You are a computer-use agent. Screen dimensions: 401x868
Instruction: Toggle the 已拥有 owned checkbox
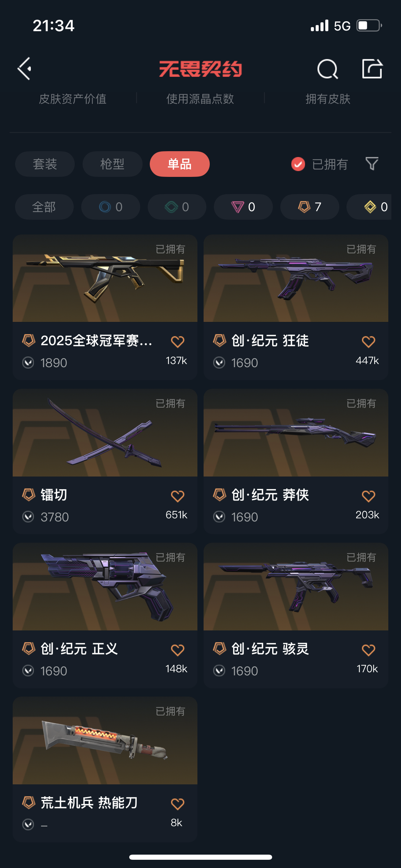coord(298,164)
